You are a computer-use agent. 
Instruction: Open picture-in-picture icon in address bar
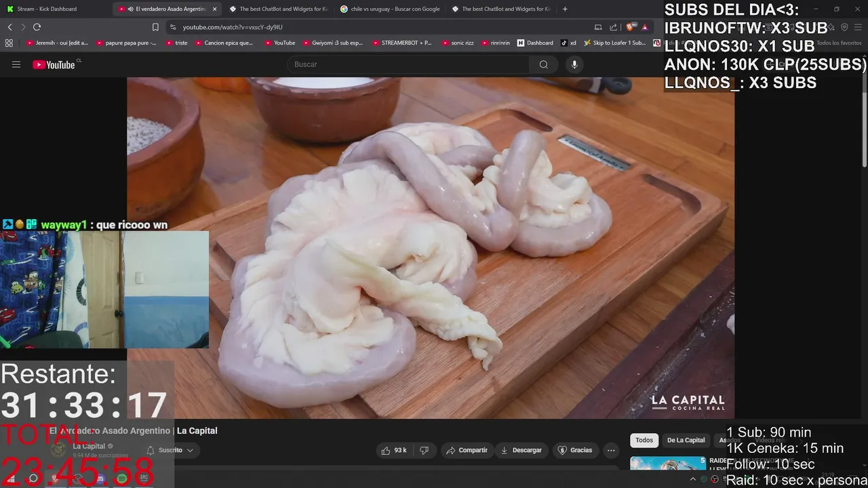(x=598, y=27)
